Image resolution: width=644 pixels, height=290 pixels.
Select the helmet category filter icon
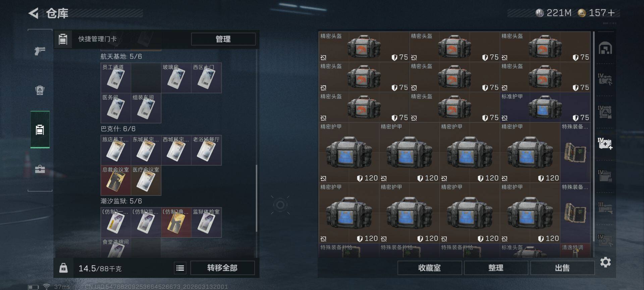pos(605,49)
